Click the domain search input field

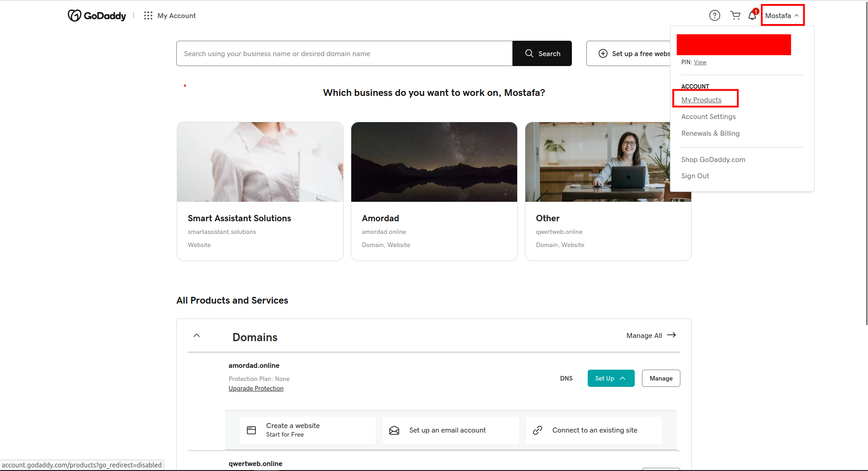click(344, 54)
